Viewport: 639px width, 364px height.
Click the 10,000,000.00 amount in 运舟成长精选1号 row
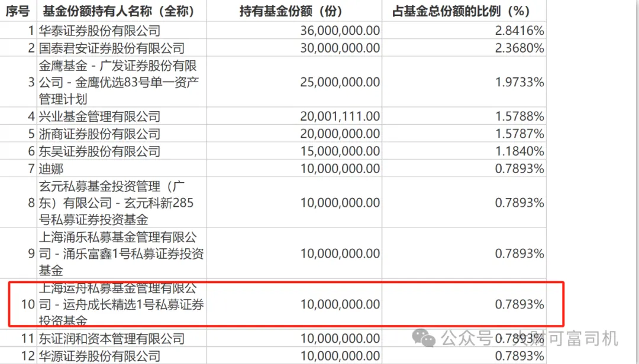[340, 304]
